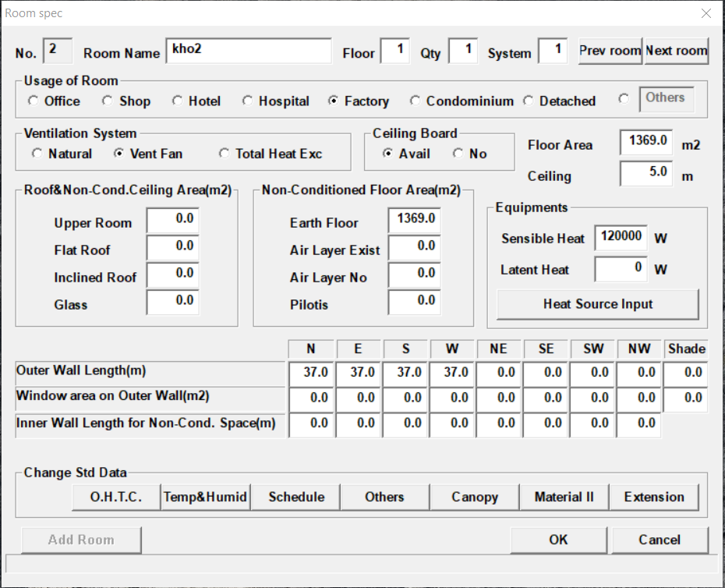Screen dimensions: 725x588
Task: Click the Prev room button
Action: point(610,51)
